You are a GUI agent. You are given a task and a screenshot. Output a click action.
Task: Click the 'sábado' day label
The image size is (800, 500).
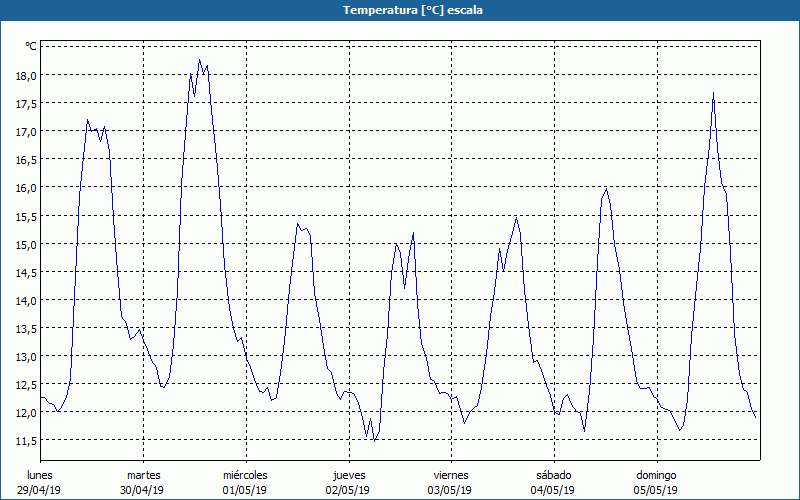(x=554, y=475)
